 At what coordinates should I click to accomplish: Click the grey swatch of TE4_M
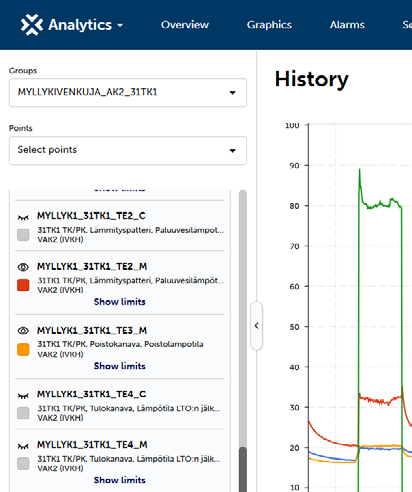pyautogui.click(x=23, y=463)
